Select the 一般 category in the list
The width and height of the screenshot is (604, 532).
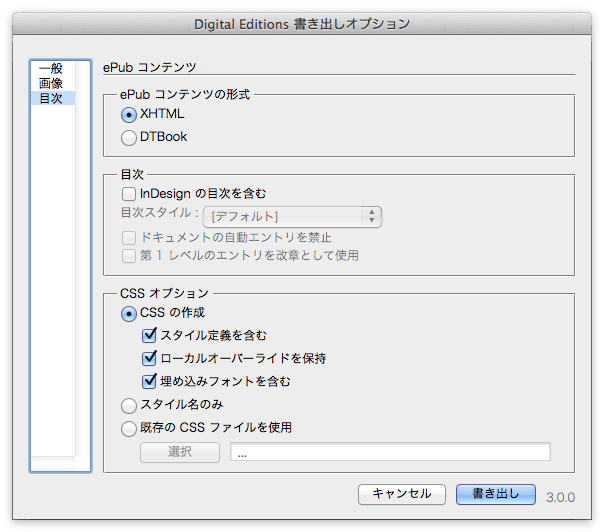coord(53,69)
